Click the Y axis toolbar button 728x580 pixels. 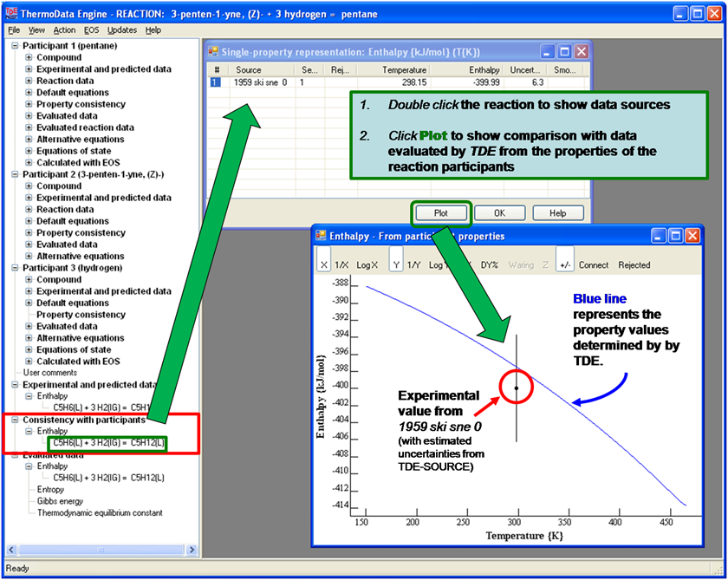(396, 265)
